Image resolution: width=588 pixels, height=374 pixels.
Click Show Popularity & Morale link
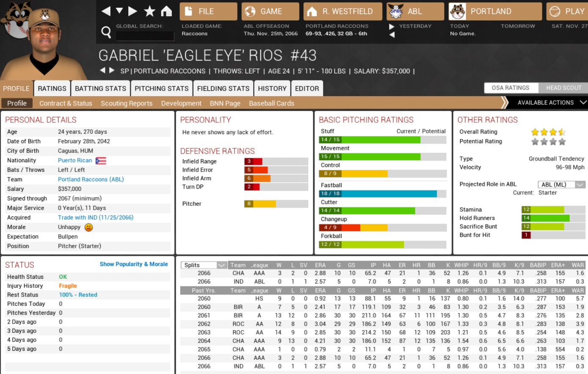pos(134,264)
